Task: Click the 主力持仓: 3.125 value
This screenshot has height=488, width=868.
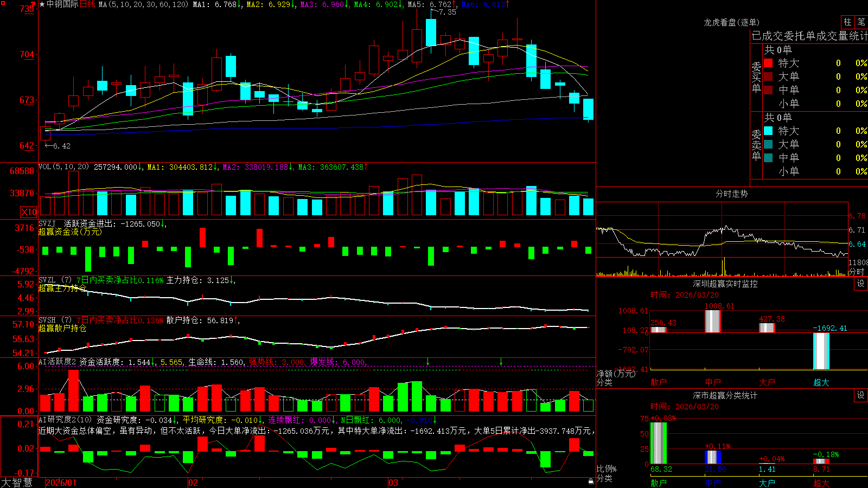Action: pyautogui.click(x=198, y=280)
